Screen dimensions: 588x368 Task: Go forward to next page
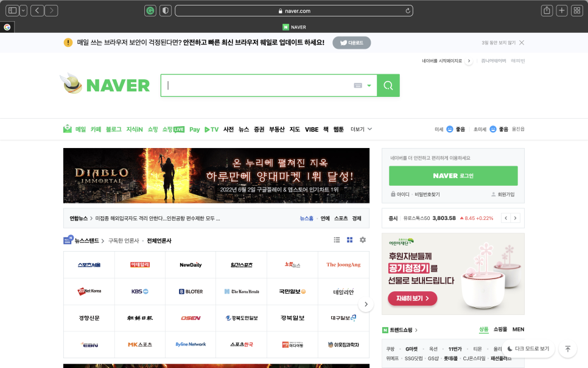click(x=51, y=10)
